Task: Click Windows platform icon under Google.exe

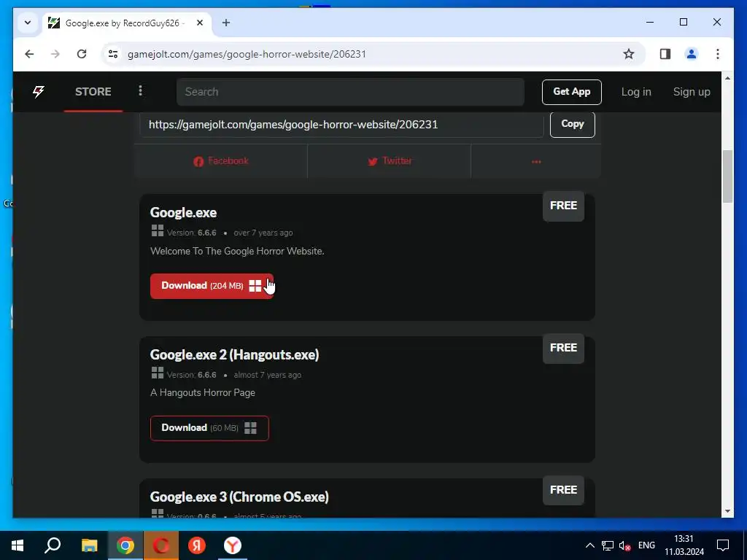Action: [158, 231]
